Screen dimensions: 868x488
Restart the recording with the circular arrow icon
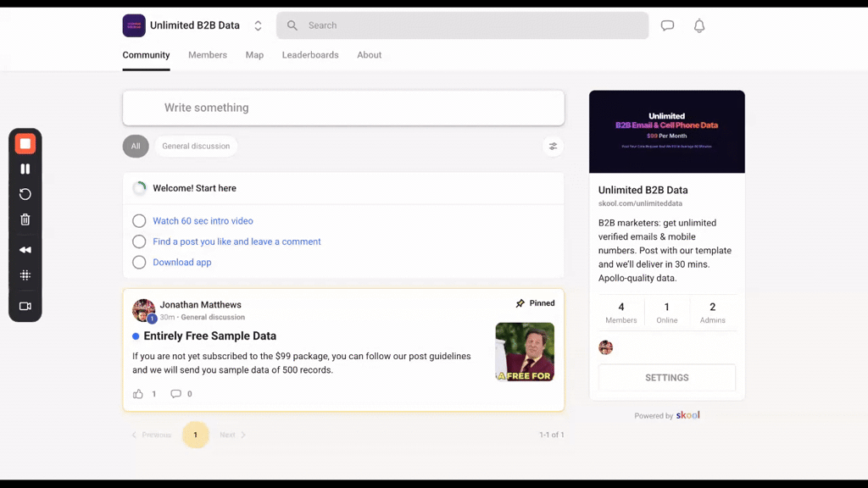tap(25, 194)
